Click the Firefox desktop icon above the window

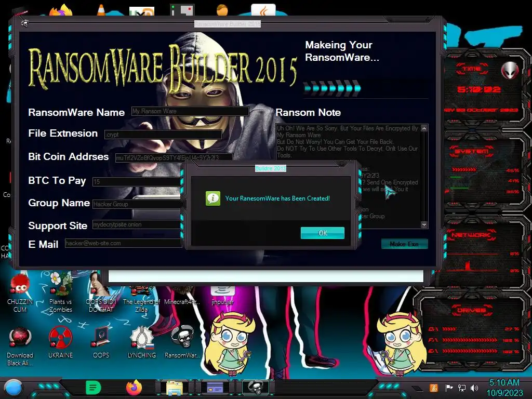(61, 10)
